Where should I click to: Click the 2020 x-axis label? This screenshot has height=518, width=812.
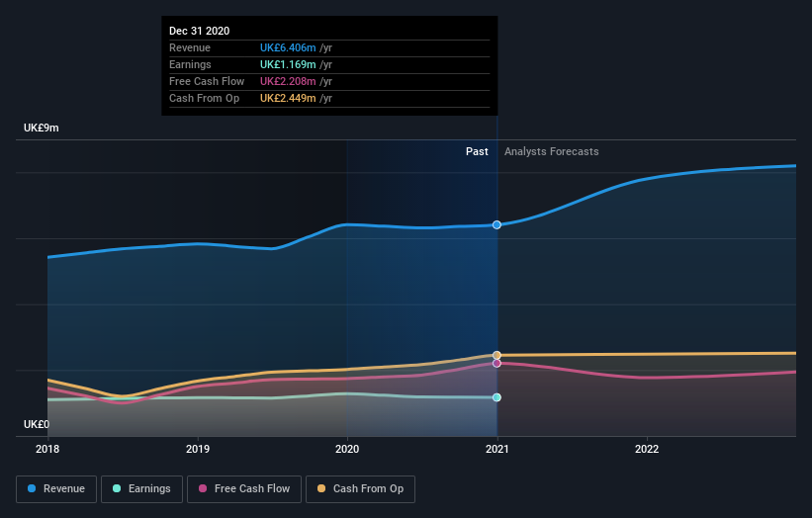coord(347,449)
